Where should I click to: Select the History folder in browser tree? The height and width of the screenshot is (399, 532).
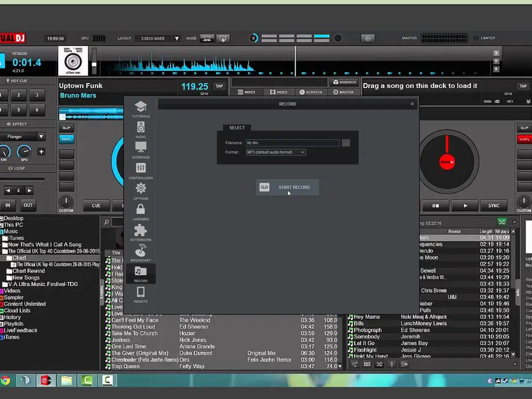pyautogui.click(x=12, y=317)
